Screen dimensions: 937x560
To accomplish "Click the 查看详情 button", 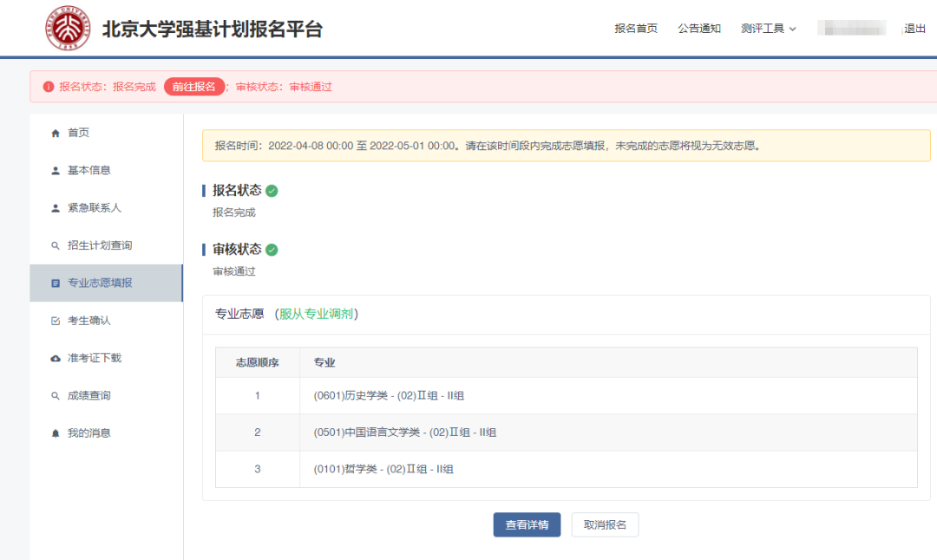I will click(x=527, y=524).
